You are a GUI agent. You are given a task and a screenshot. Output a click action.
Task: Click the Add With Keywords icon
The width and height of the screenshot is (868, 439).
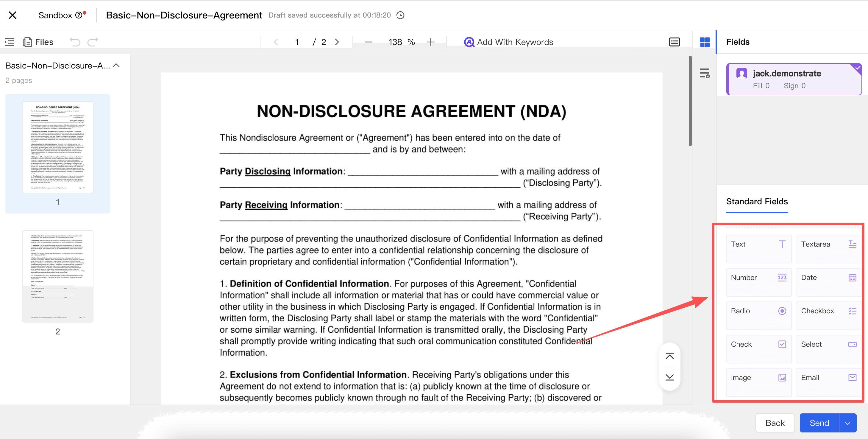pyautogui.click(x=469, y=42)
